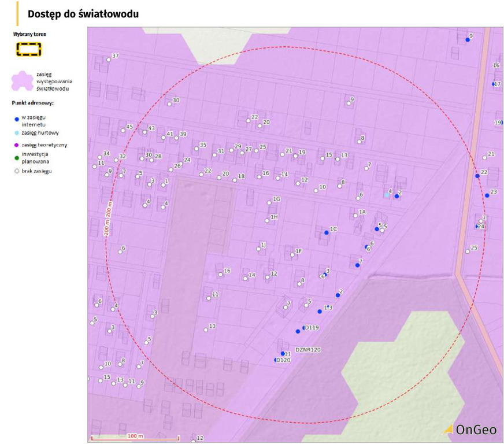Image resolution: width=504 pixels, height=444 pixels.
Task: Click the white address point labeled 1F
Action: (x=290, y=254)
